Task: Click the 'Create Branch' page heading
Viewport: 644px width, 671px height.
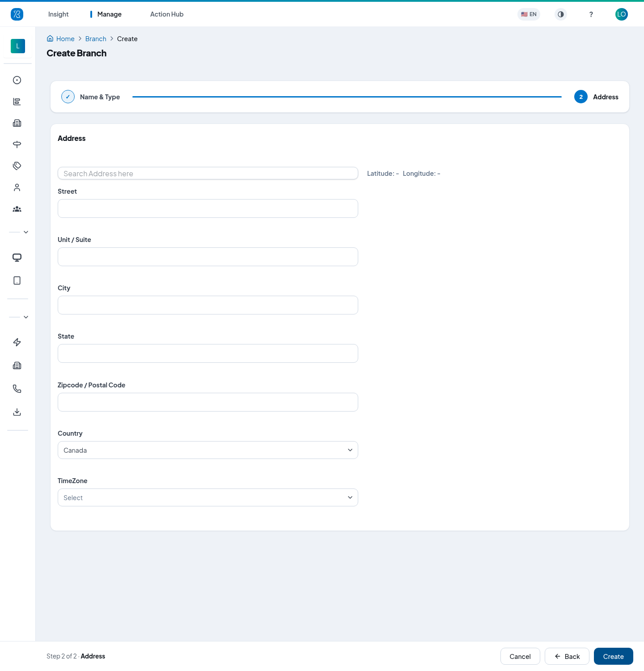Action: point(76,53)
